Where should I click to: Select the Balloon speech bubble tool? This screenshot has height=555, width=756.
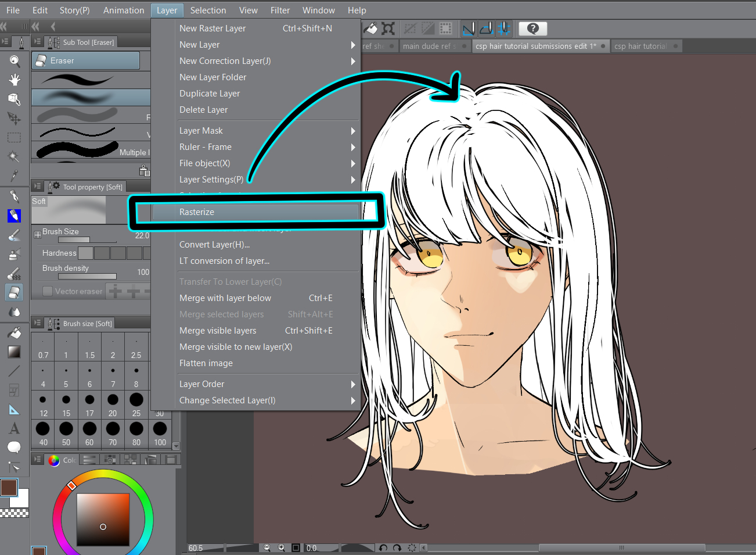pyautogui.click(x=15, y=447)
